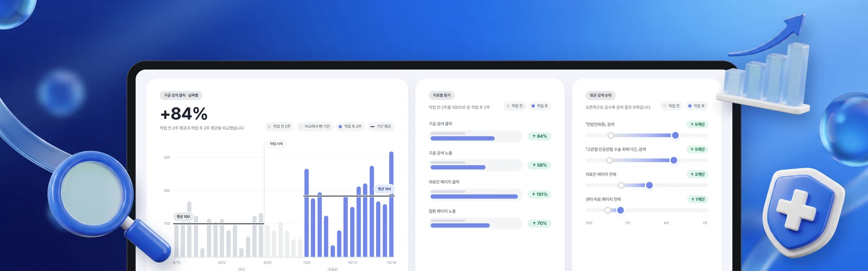Viewport: 868px width, 271px height.
Task: Click '↑ 5계단' badge beside 고관절 인공관절 검색
Action: (x=698, y=150)
